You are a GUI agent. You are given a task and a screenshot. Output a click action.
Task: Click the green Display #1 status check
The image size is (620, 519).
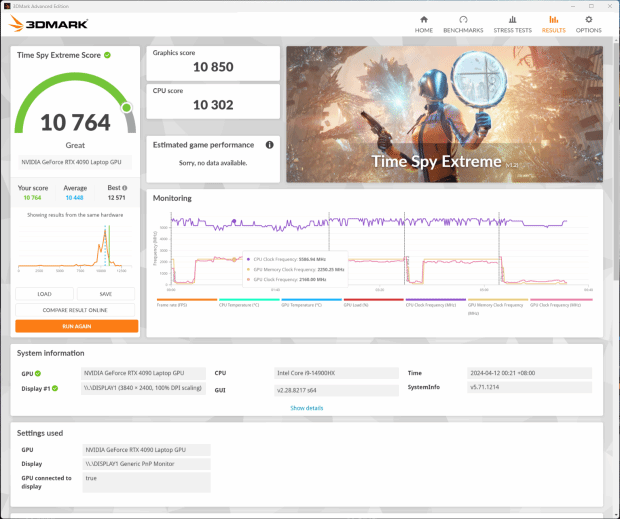click(x=55, y=388)
